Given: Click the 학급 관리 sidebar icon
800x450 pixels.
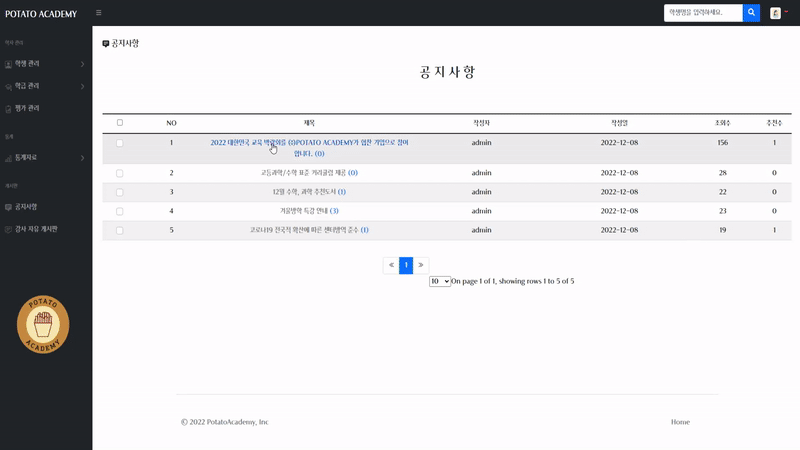Looking at the screenshot, I should [8, 87].
